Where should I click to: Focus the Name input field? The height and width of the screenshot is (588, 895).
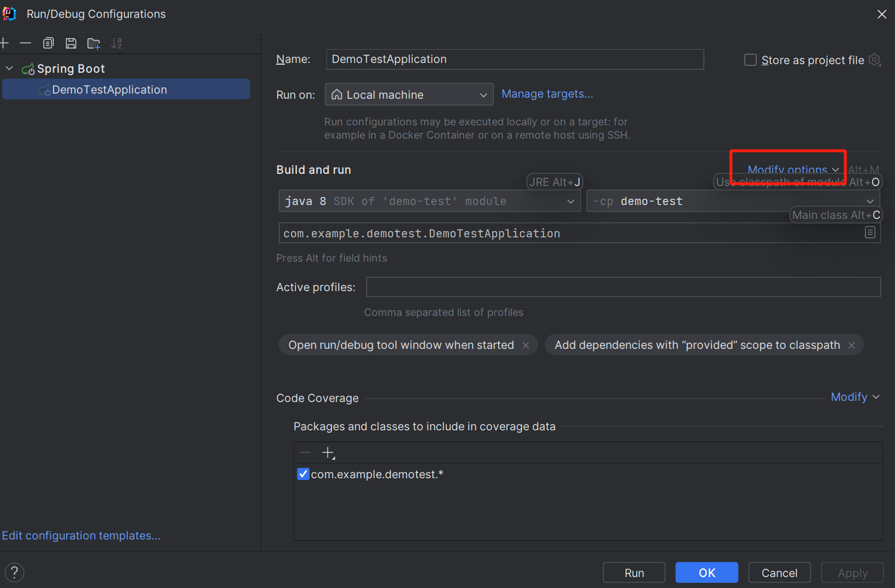515,59
